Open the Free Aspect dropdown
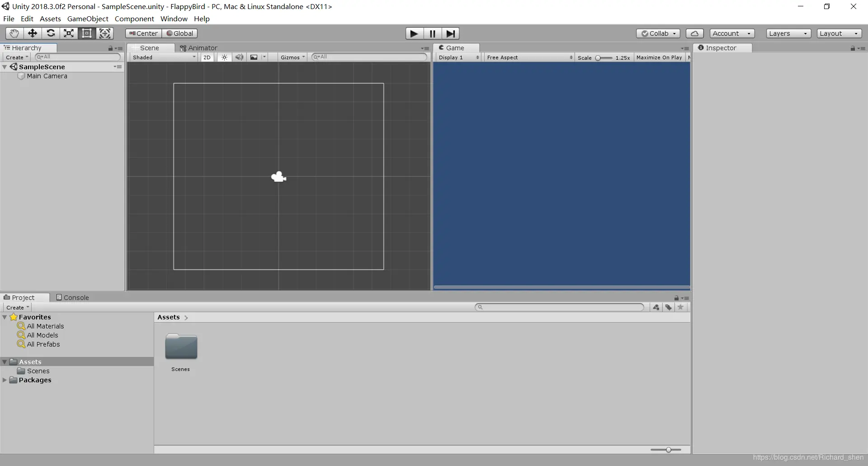The width and height of the screenshot is (868, 466). coord(530,57)
